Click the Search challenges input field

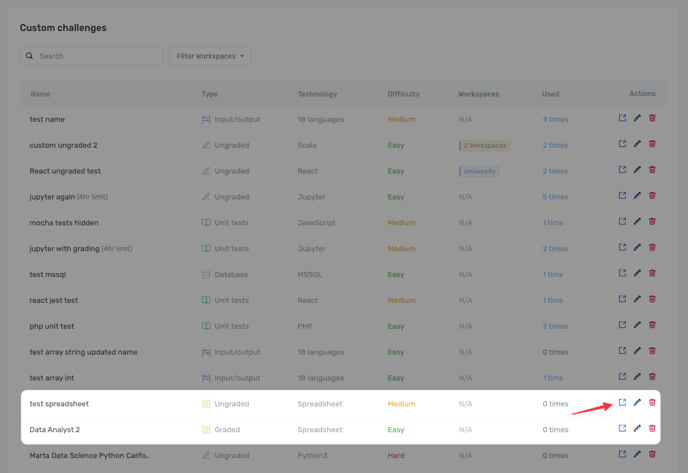point(97,56)
